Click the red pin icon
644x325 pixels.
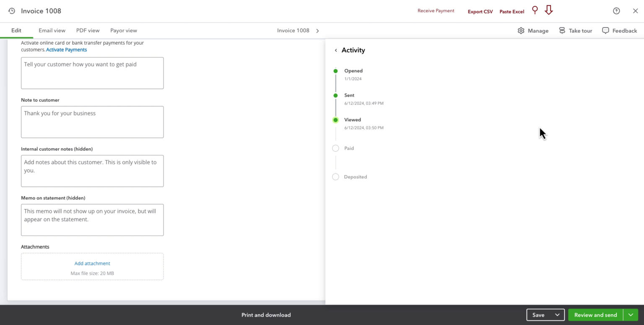tap(535, 10)
